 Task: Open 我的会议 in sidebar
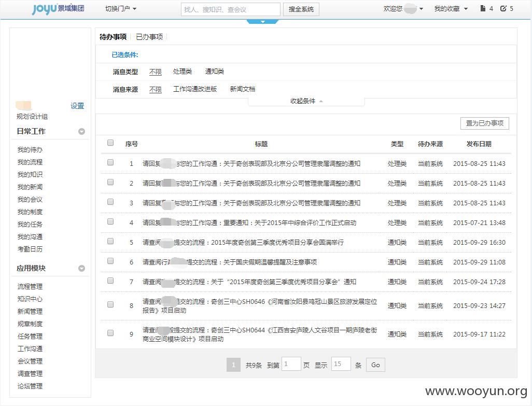(x=30, y=200)
